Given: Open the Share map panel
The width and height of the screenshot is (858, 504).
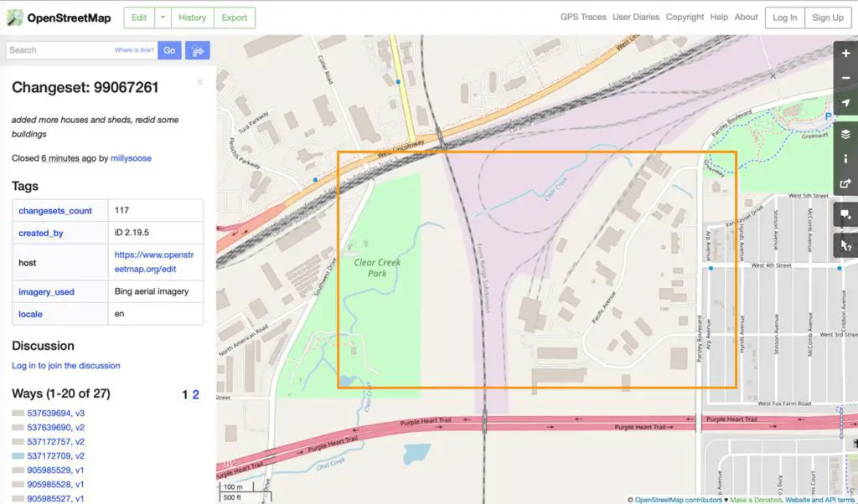Looking at the screenshot, I should [845, 183].
